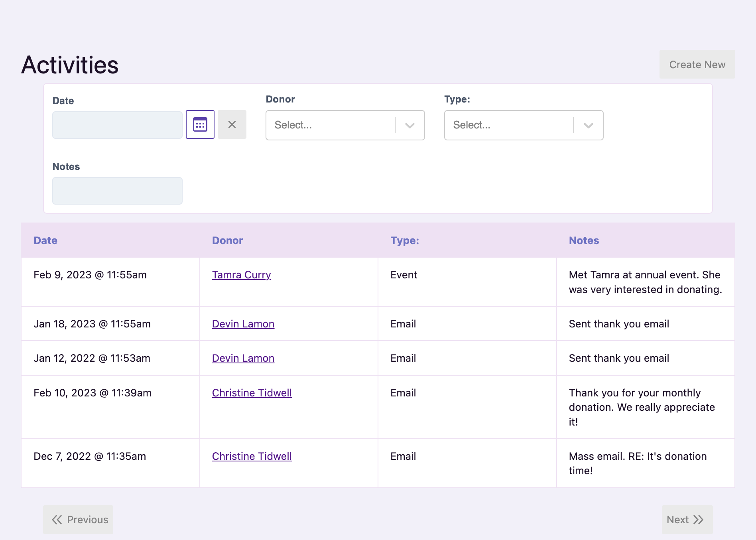This screenshot has width=756, height=540.
Task: Open the Previous page of activities
Action: [x=78, y=519]
